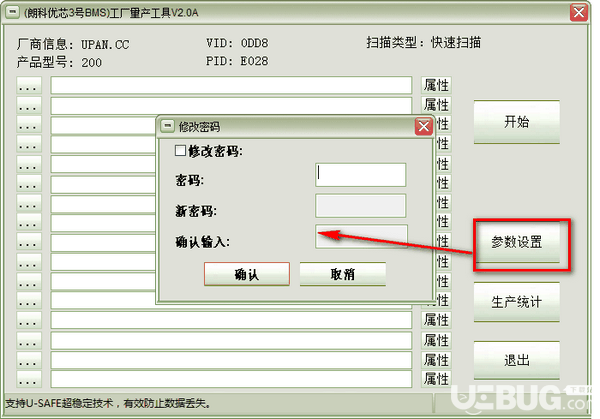This screenshot has width=600, height=419.
Task: Close the 修改密码 dialog
Action: [x=424, y=126]
